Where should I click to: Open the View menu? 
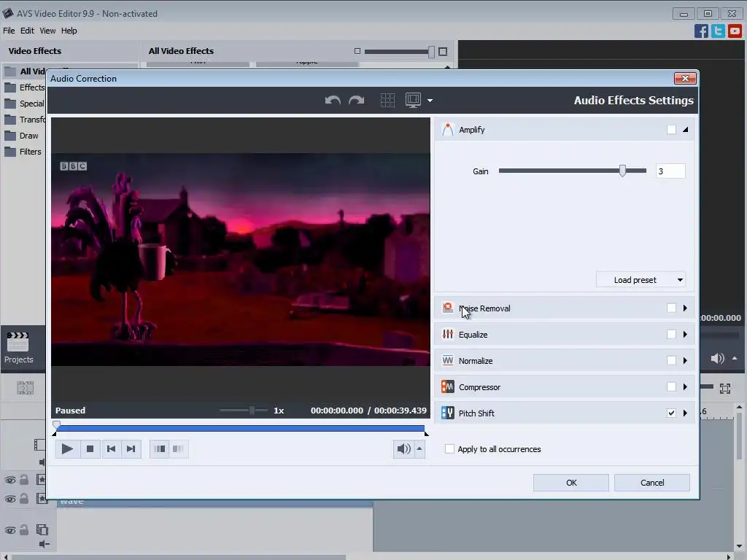(47, 31)
